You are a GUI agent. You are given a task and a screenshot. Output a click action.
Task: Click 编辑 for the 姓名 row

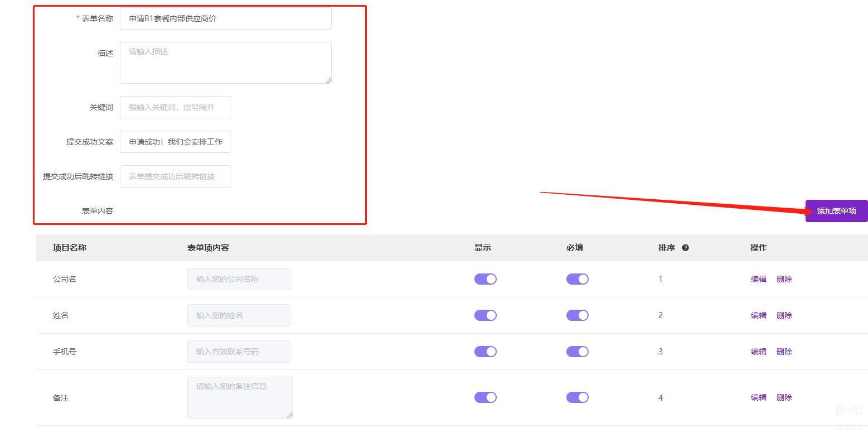(x=758, y=315)
